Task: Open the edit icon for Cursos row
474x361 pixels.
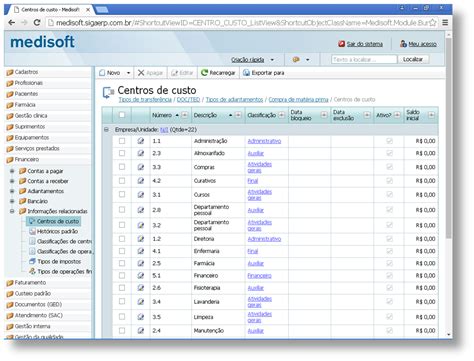Action: point(141,194)
